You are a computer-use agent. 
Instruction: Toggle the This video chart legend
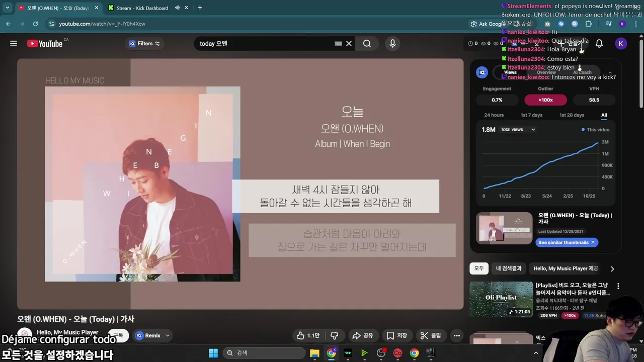tap(595, 130)
